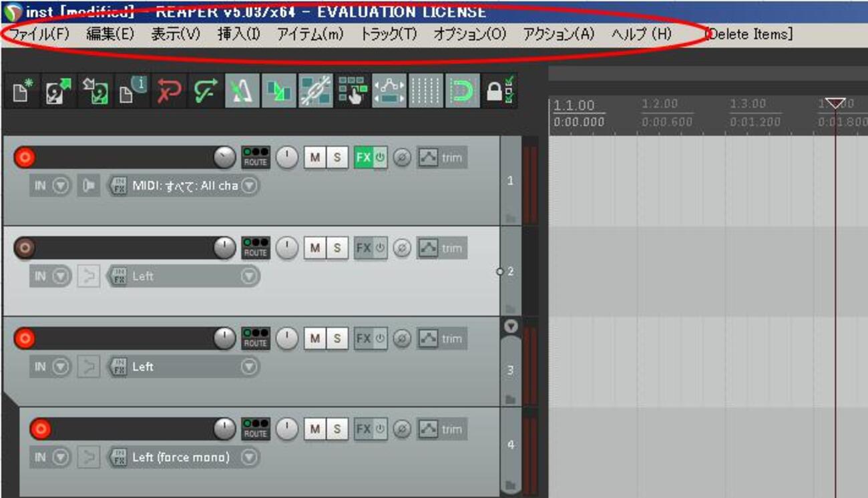Toggle item grouping in the toolbar
Image resolution: width=868 pixels, height=498 pixels.
coord(316,92)
